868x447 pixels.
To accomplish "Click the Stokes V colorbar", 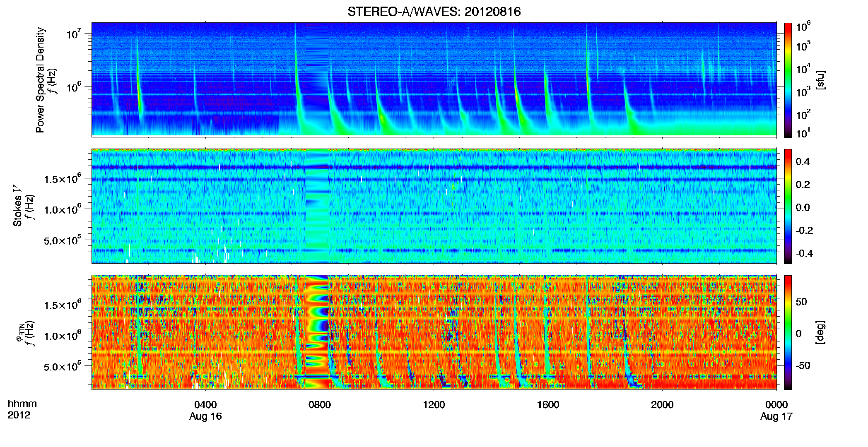I will 788,206.
